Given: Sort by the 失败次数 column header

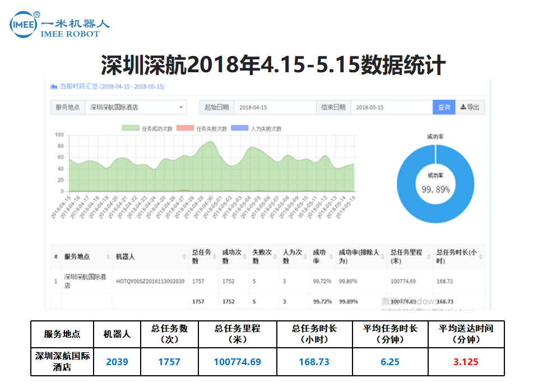Looking at the screenshot, I should click(264, 256).
